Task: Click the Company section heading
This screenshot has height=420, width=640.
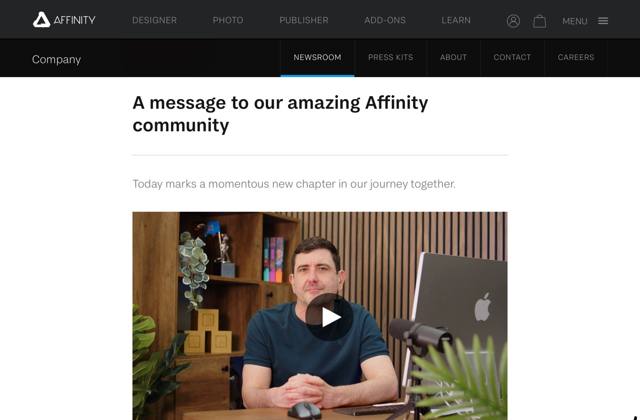Action: pyautogui.click(x=56, y=60)
